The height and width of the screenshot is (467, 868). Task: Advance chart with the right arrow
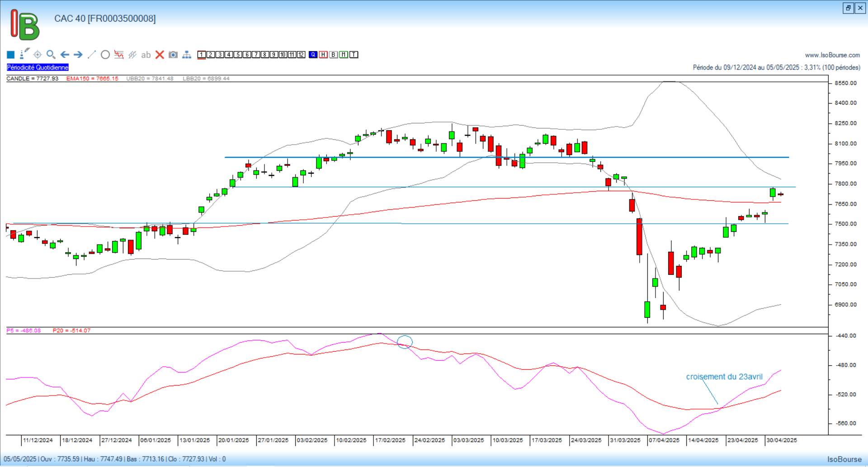pyautogui.click(x=78, y=55)
